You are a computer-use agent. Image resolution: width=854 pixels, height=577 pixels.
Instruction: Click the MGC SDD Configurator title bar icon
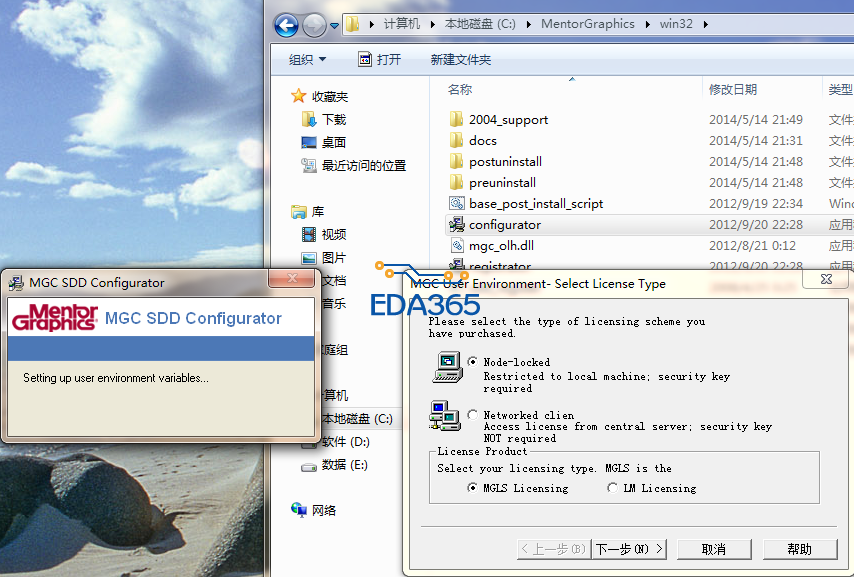16,283
